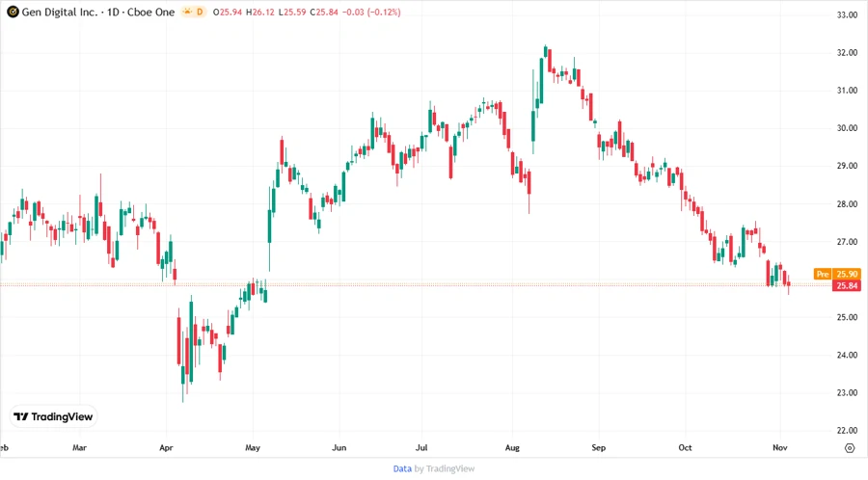Screen dimensions: 868x480
Task: Click the 33.00 price scale label
Action: [x=848, y=15]
